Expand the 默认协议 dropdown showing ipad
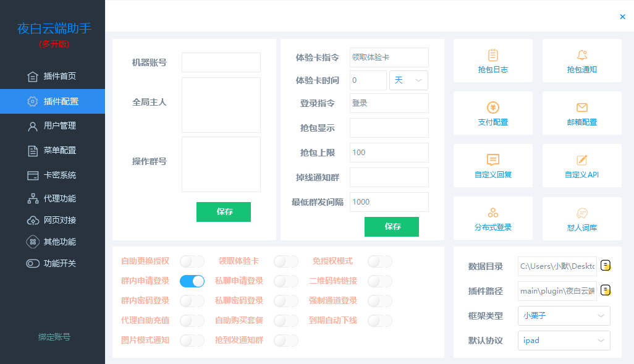This screenshot has width=634, height=364. tap(564, 341)
